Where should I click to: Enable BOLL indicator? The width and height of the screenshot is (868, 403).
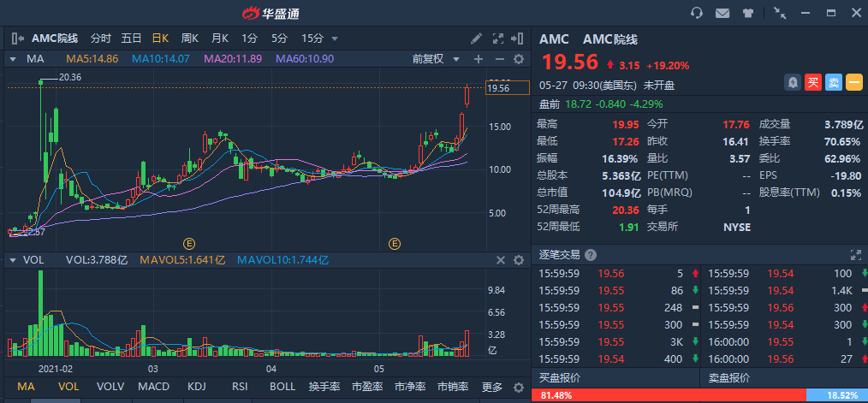[282, 387]
